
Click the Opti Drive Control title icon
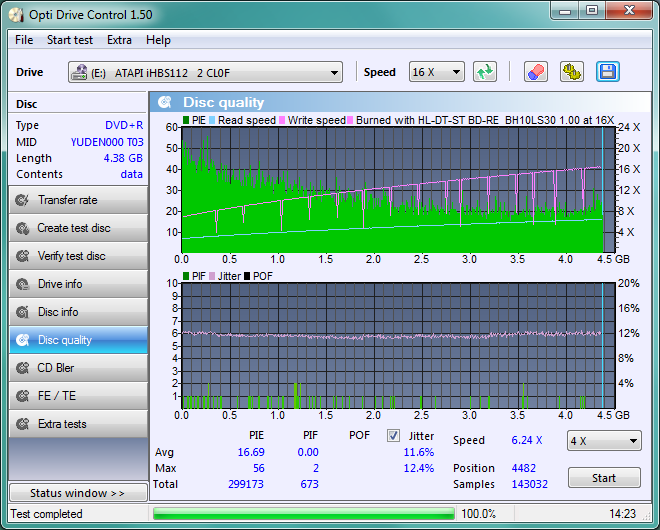(16, 15)
